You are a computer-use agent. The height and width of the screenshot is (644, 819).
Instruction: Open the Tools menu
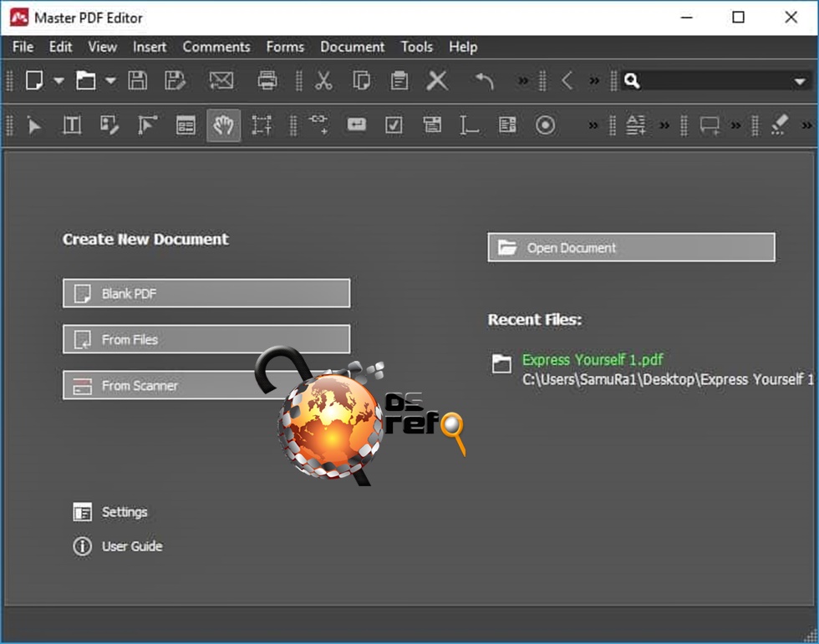point(417,47)
